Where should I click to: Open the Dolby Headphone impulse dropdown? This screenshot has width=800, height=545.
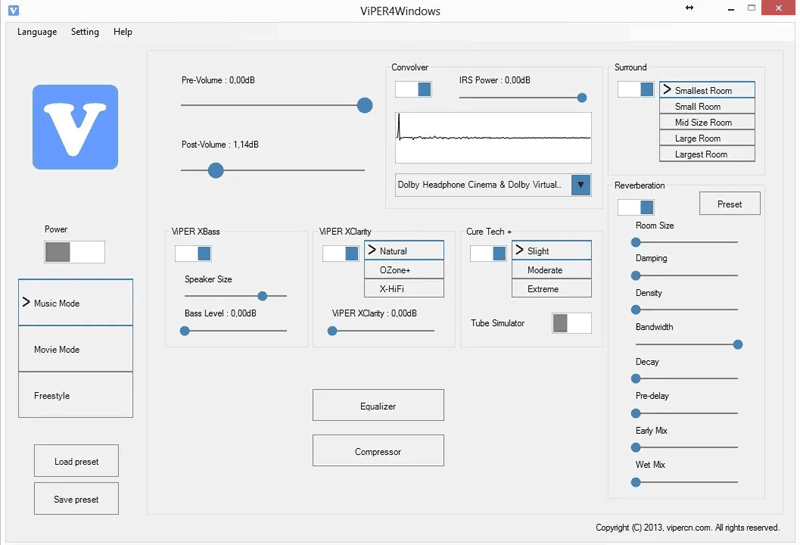580,185
